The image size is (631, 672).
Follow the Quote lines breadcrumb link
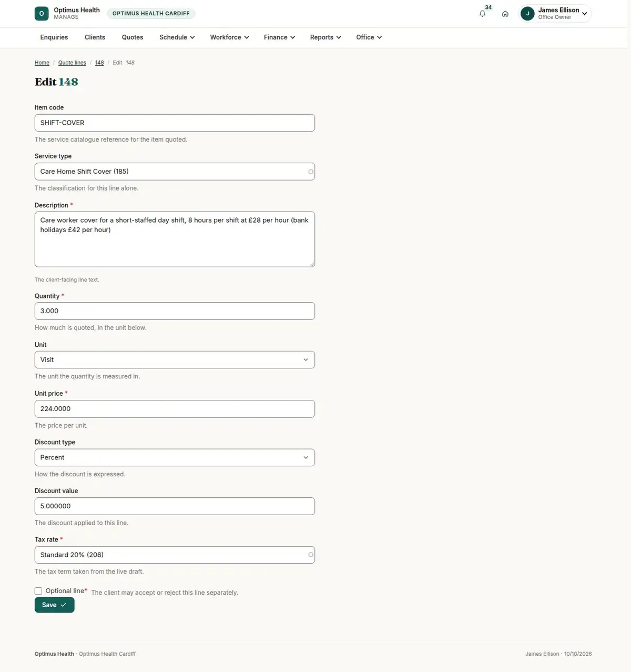click(x=72, y=63)
